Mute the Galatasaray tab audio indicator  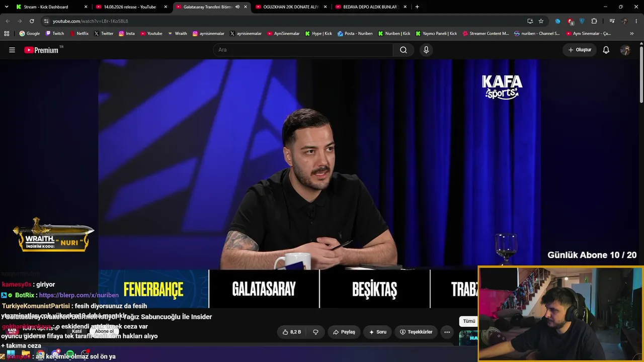(x=237, y=7)
